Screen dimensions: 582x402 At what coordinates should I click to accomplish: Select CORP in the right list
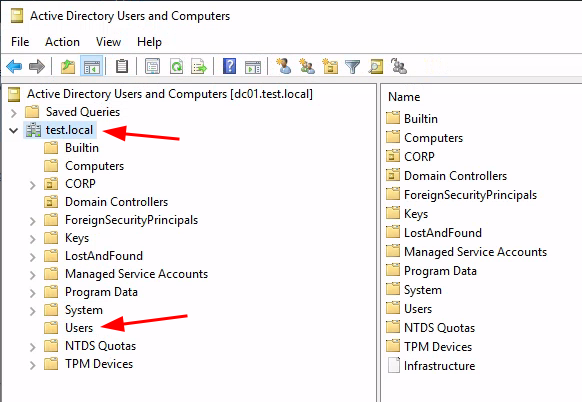pyautogui.click(x=419, y=157)
